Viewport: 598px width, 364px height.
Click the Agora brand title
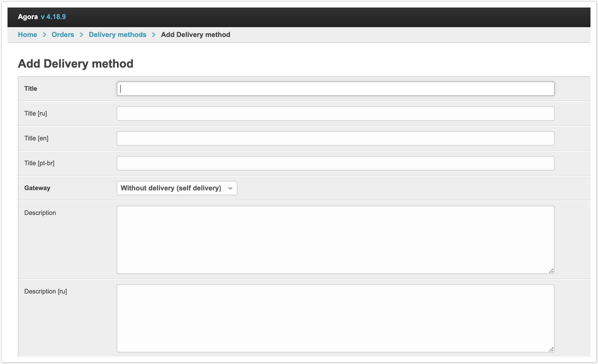pos(28,17)
